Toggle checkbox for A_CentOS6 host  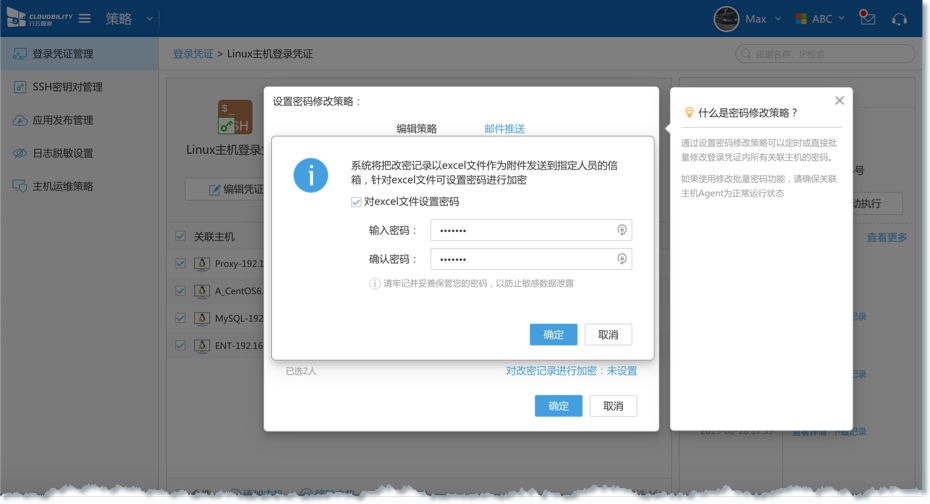tap(180, 291)
